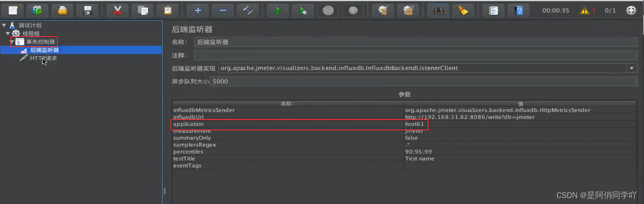The height and width of the screenshot is (204, 644).
Task: Collapse the 线程组 tree node
Action: 8,33
